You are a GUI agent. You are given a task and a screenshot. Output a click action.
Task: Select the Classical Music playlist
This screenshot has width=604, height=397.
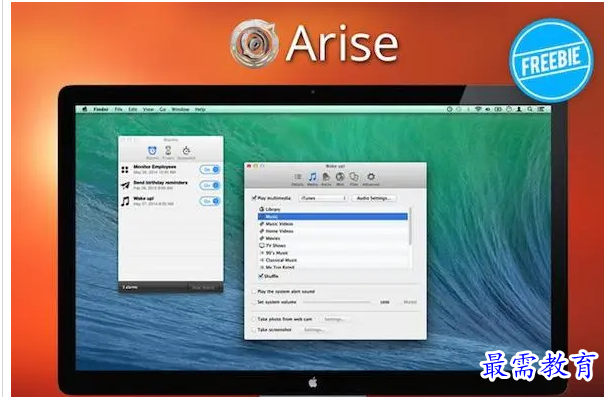click(333, 260)
